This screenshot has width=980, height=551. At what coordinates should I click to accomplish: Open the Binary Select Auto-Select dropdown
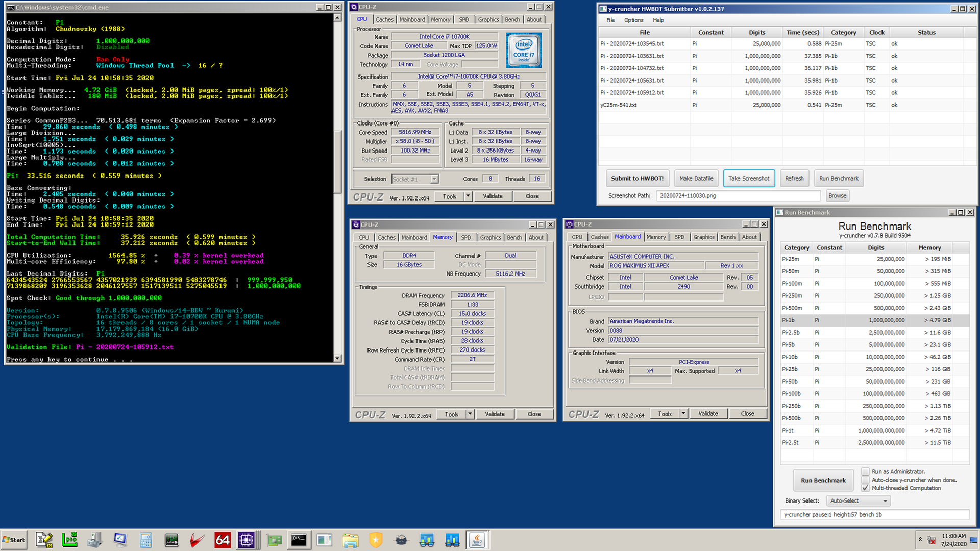[858, 501]
